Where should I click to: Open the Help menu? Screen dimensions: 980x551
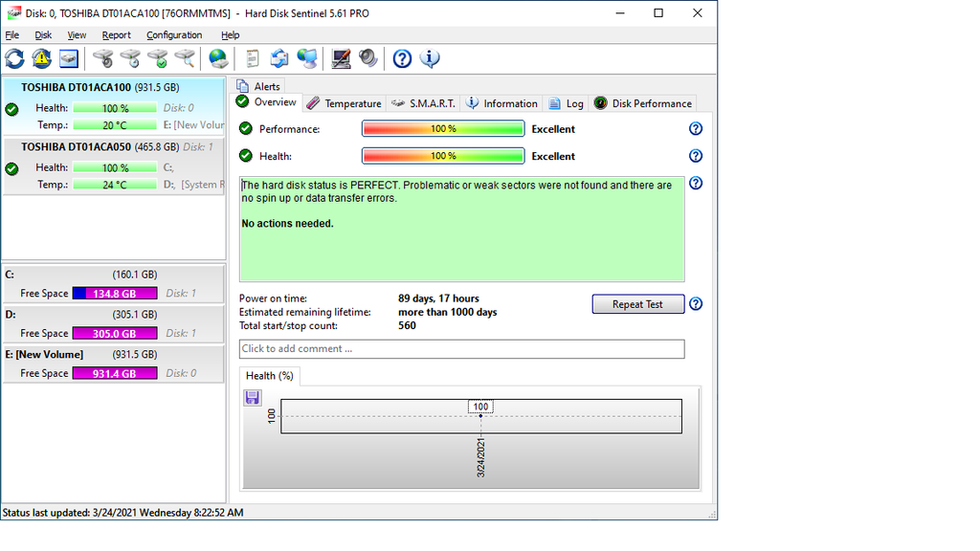point(230,35)
